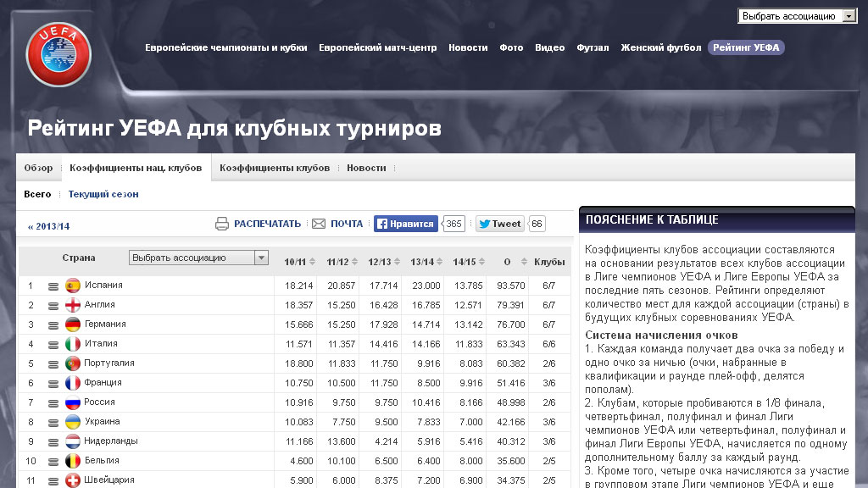
Task: Click the envelope icon next to ПОЧТА
Action: 319,224
